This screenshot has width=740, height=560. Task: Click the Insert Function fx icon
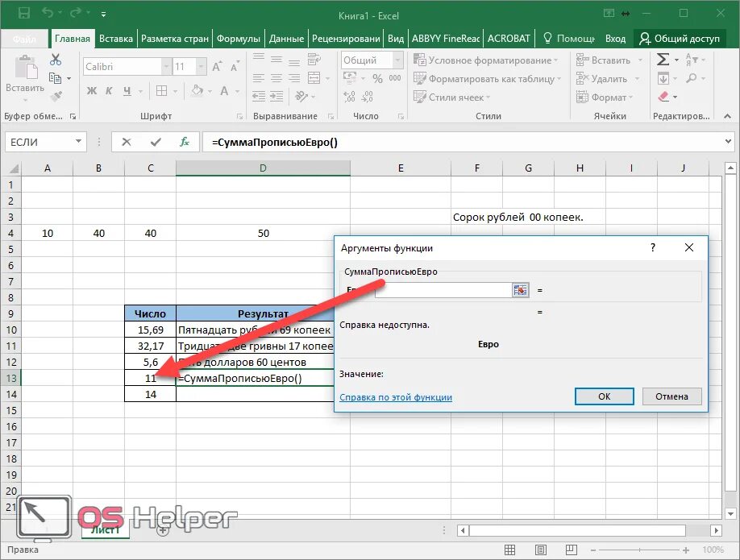pos(185,142)
